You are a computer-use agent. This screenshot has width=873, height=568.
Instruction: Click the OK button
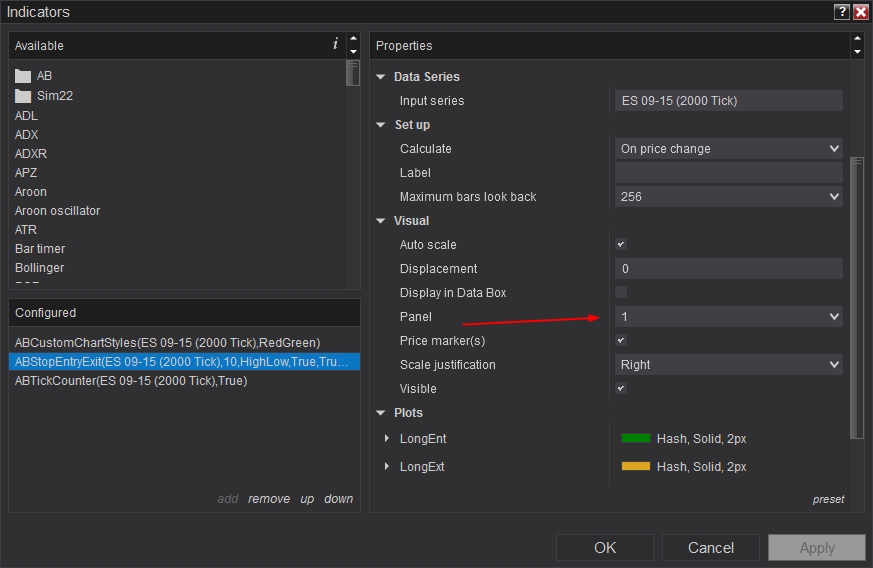(605, 547)
